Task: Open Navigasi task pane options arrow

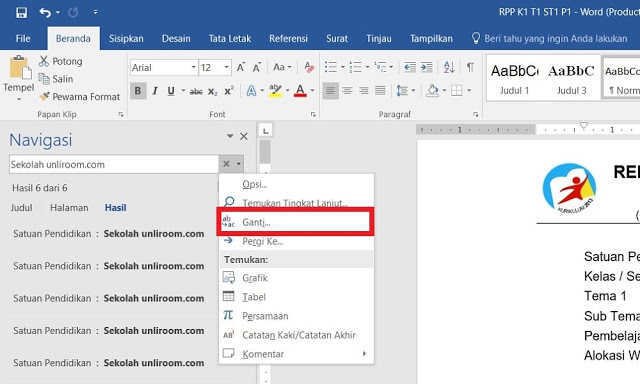Action: click(230, 136)
